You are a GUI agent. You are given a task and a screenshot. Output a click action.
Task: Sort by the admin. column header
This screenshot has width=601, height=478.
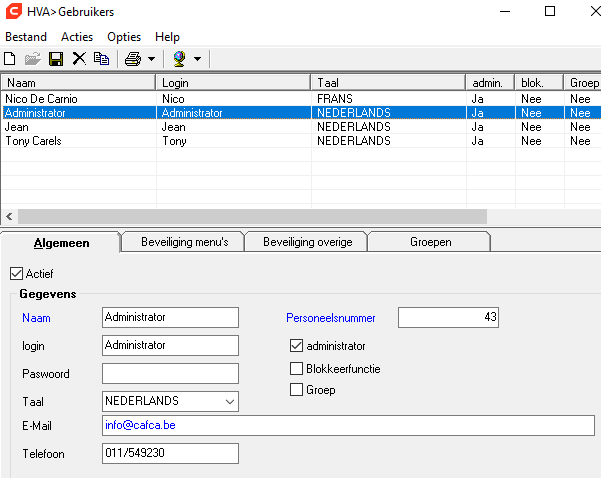pyautogui.click(x=490, y=83)
